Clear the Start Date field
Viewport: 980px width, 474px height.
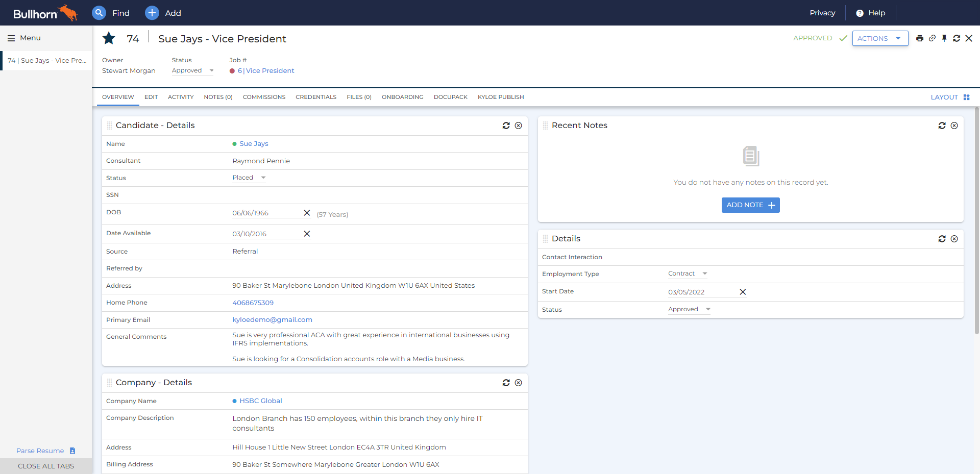tap(743, 292)
